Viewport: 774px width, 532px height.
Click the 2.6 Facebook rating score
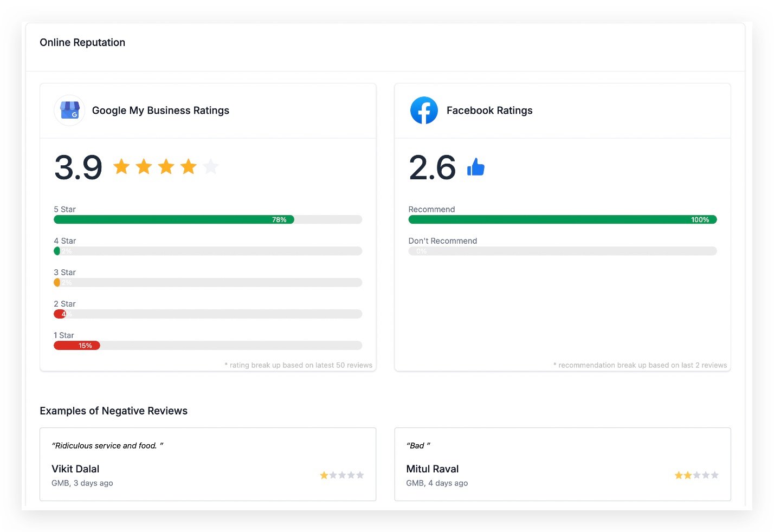pyautogui.click(x=432, y=167)
